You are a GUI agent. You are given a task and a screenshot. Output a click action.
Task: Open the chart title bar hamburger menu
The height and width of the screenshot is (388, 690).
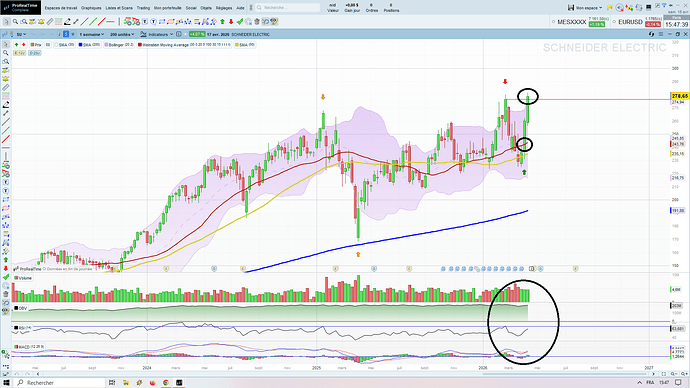pos(661,34)
